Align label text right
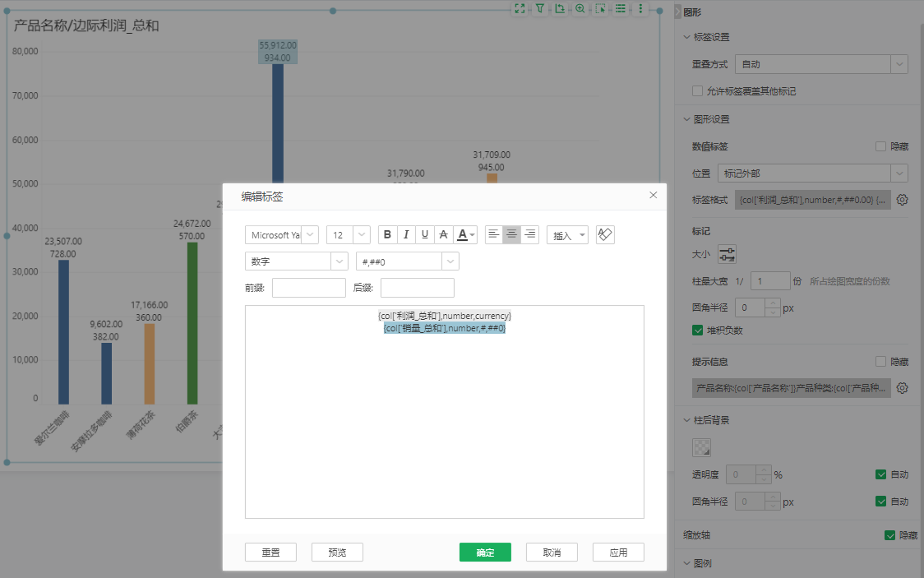 [x=529, y=234]
